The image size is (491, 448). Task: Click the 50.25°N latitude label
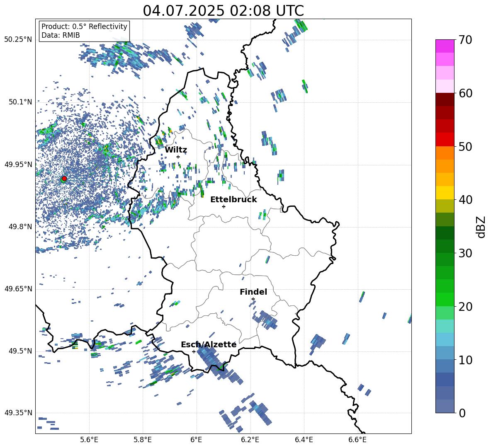point(18,40)
